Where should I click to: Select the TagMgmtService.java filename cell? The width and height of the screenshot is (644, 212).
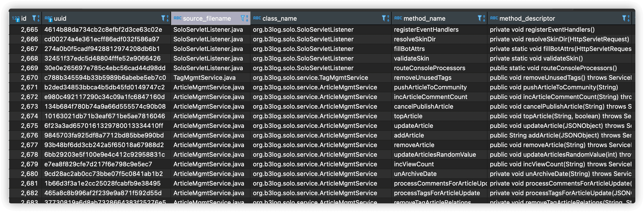click(x=210, y=78)
